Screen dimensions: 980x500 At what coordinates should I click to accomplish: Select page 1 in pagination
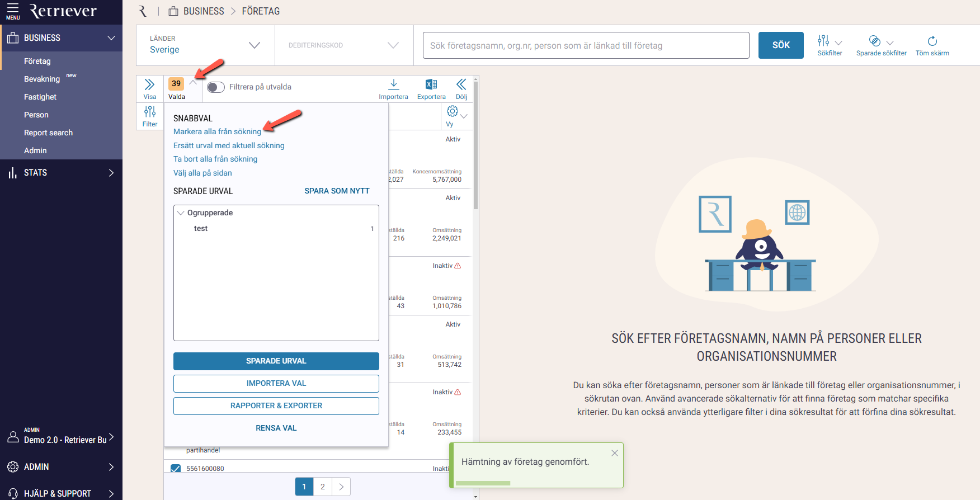[304, 487]
